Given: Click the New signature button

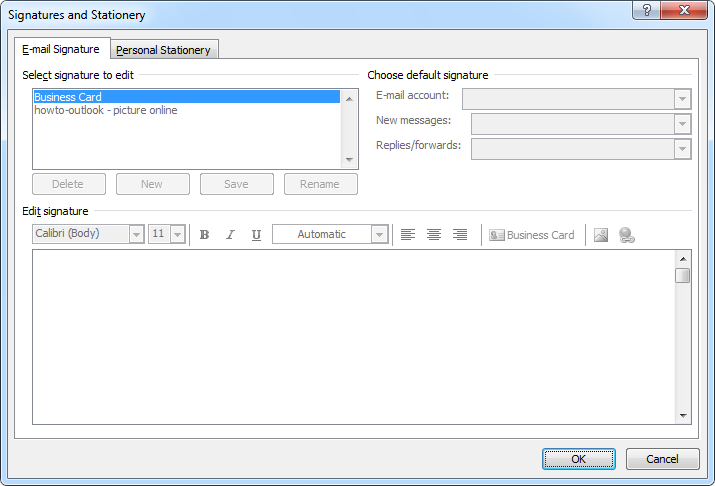Looking at the screenshot, I should [x=153, y=184].
